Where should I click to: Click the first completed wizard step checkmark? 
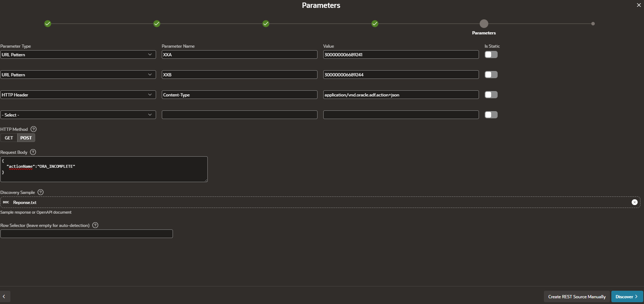click(48, 24)
